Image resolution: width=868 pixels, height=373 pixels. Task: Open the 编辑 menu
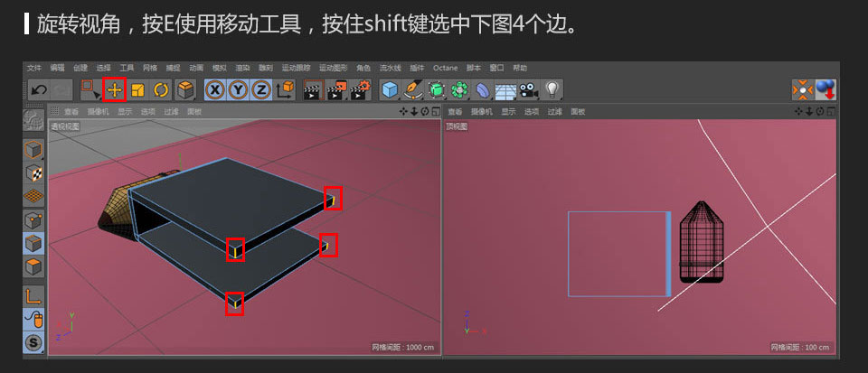[58, 68]
